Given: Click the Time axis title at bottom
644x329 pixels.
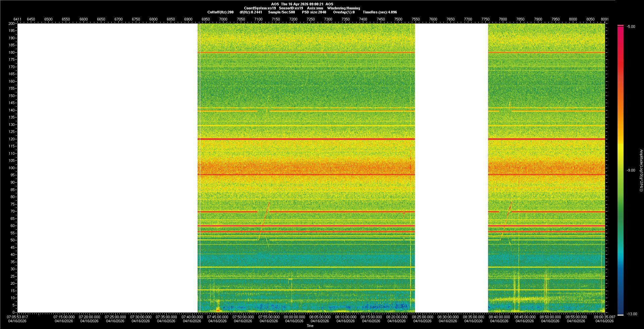Looking at the screenshot, I should click(x=310, y=326).
